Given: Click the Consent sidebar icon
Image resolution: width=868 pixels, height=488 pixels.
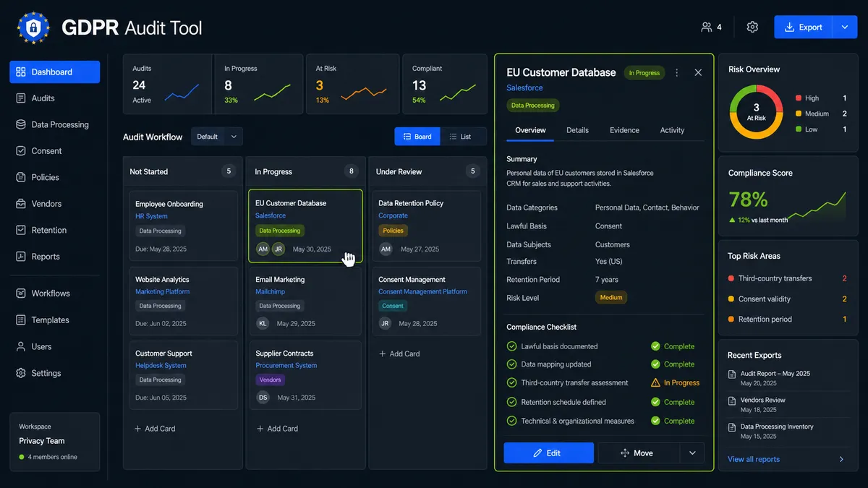Looking at the screenshot, I should (20, 151).
